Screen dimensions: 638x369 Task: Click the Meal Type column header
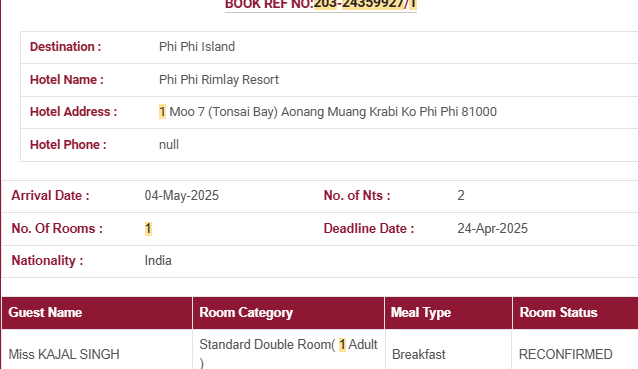pyautogui.click(x=448, y=313)
